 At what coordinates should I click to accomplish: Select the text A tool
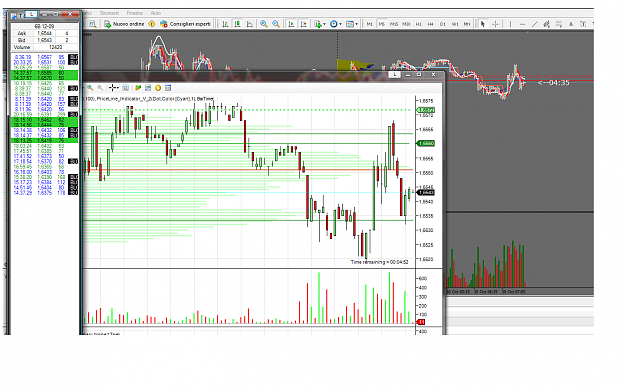571,24
